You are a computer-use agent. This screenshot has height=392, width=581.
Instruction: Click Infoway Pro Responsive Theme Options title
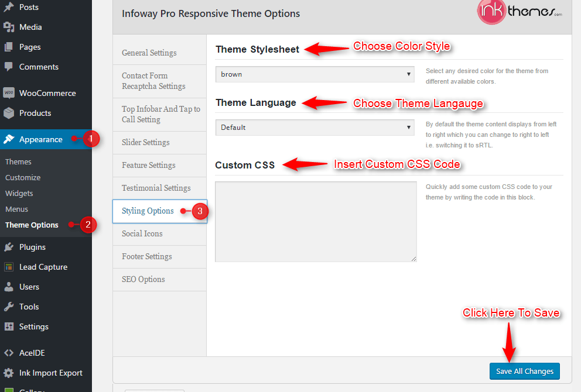tap(211, 13)
